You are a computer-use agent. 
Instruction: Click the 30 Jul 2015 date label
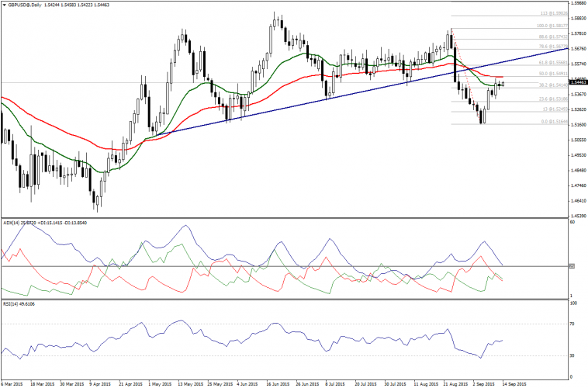(396, 384)
